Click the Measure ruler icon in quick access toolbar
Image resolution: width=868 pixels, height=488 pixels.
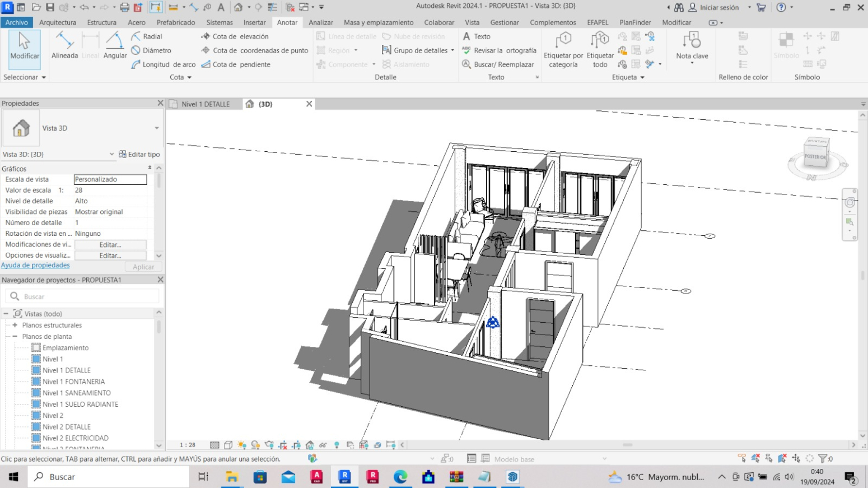(174, 7)
